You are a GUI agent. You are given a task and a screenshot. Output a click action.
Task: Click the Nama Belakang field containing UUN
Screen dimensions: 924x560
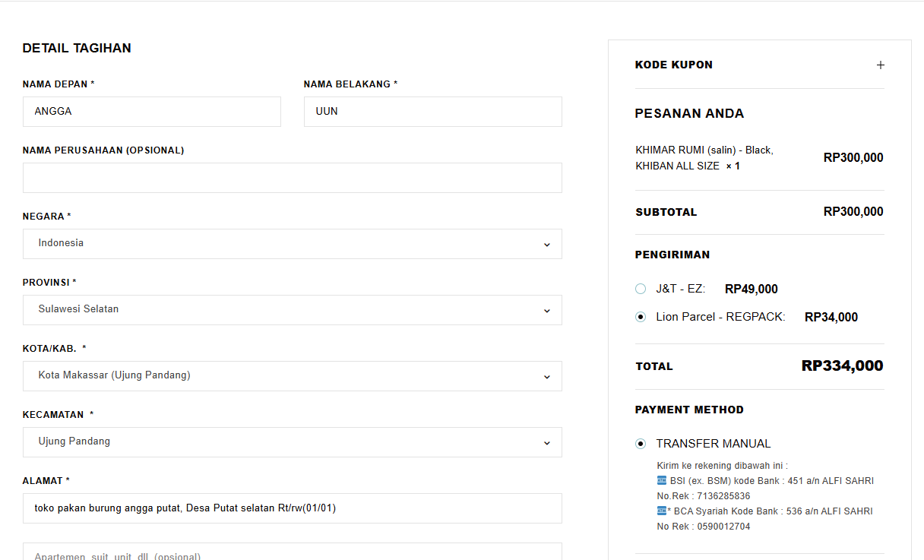pyautogui.click(x=432, y=112)
